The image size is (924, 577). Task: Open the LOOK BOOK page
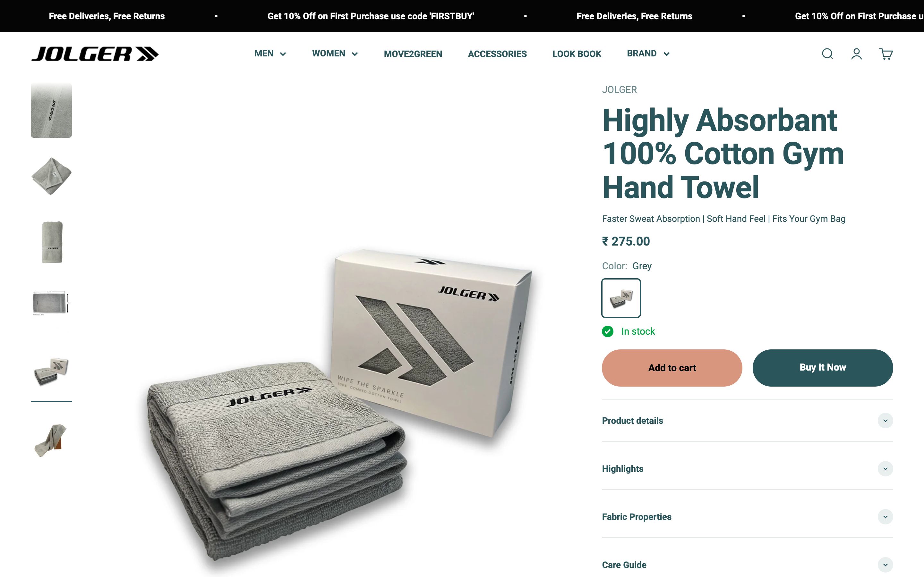tap(577, 54)
